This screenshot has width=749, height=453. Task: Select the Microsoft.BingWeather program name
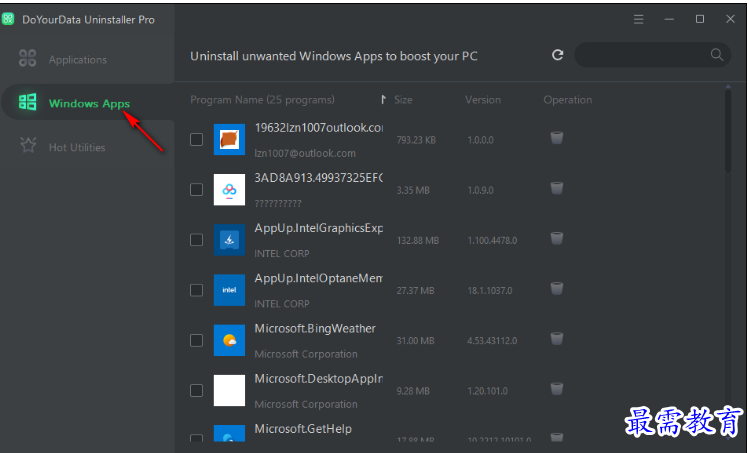[315, 328]
